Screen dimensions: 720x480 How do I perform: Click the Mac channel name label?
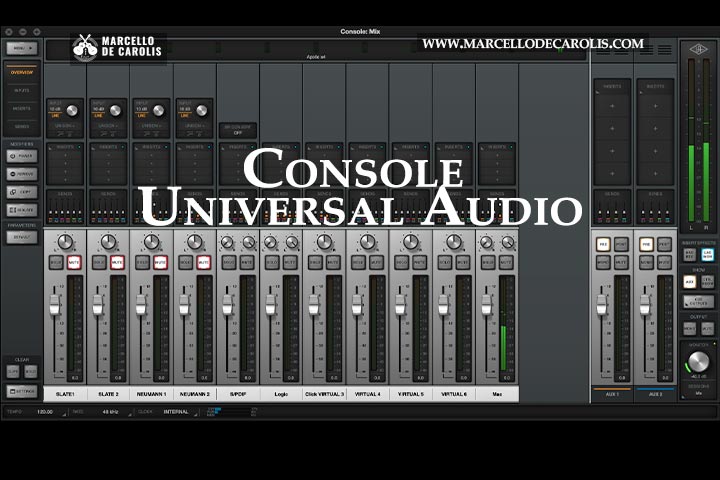point(497,394)
